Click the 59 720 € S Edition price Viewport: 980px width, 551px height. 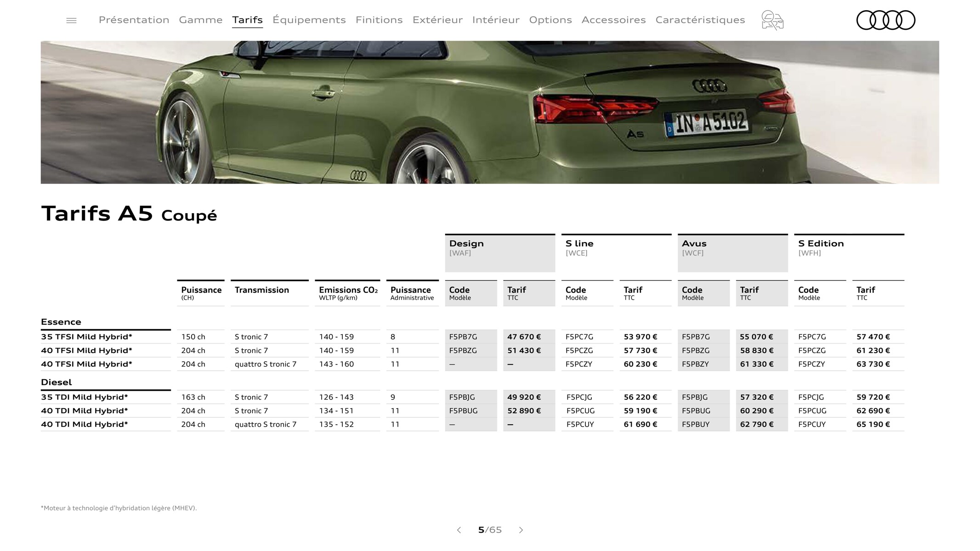coord(873,397)
